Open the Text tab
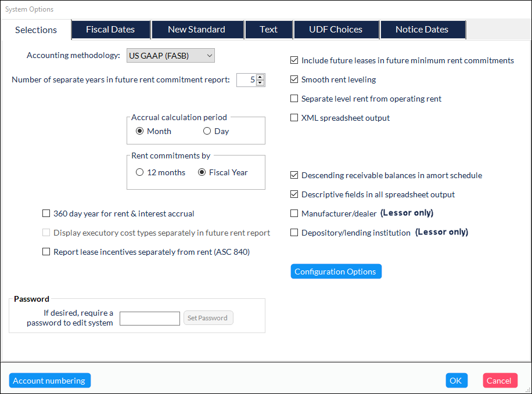The width and height of the screenshot is (532, 394). tap(268, 30)
